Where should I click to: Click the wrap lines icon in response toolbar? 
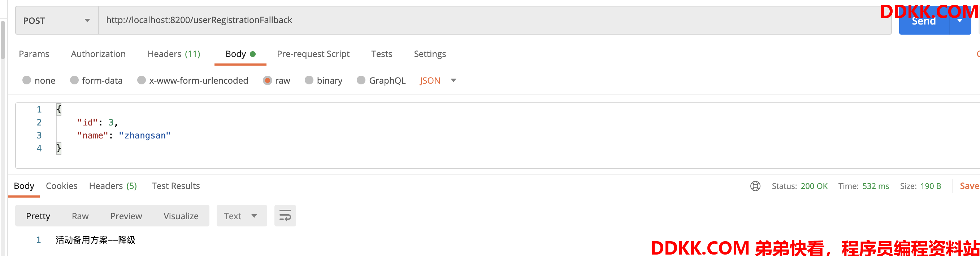click(x=285, y=216)
